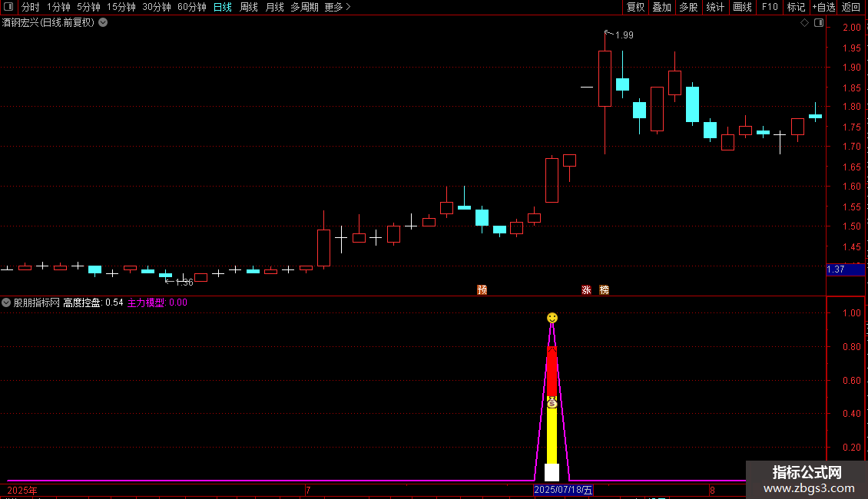Select the 30分钟 period tab

157,7
